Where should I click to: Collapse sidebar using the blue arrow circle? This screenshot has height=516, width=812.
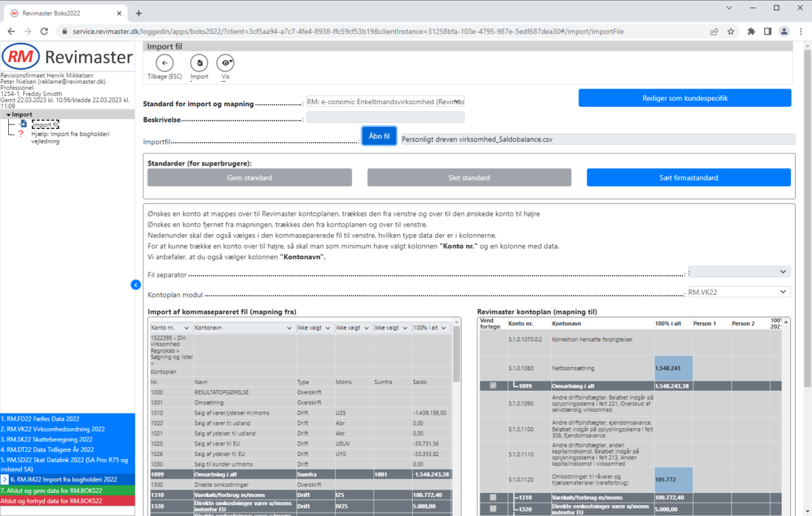135,285
